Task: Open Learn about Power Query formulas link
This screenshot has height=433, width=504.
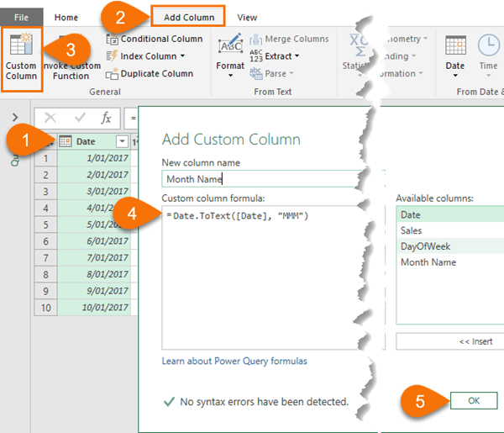Action: 234,361
